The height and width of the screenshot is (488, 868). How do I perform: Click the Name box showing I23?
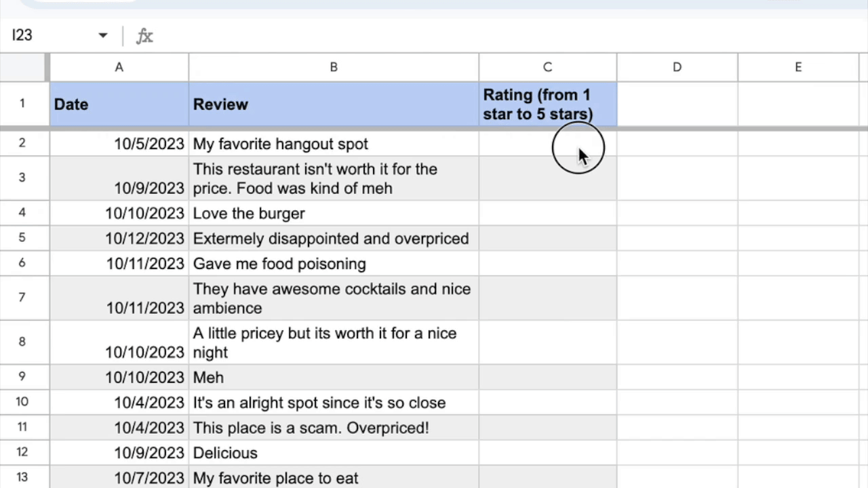(x=47, y=35)
